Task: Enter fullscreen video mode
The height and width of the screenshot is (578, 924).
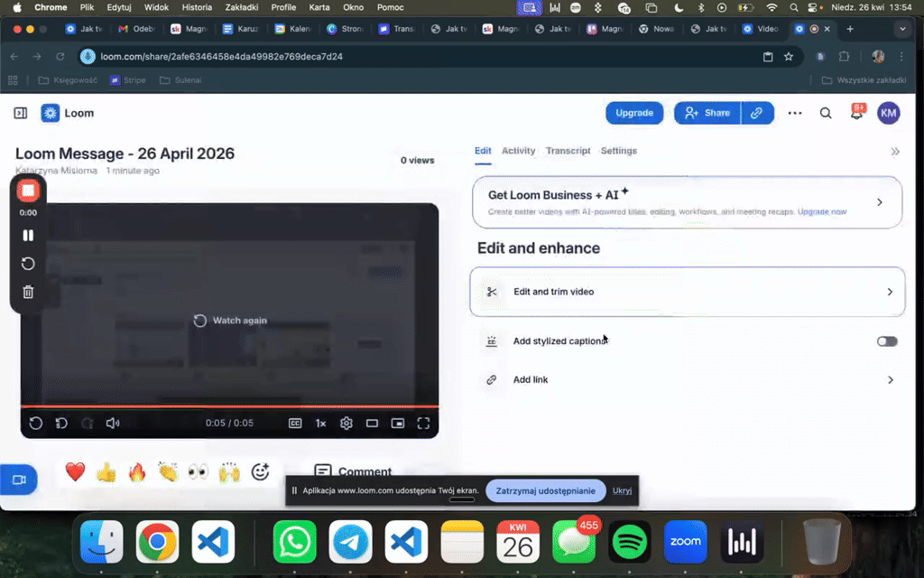Action: click(424, 423)
